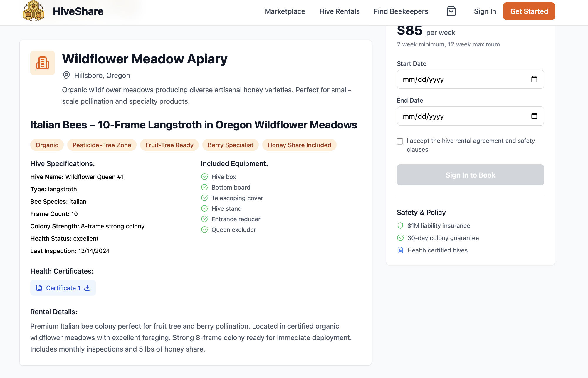Click the apiary building icon
Image resolution: width=588 pixels, height=378 pixels.
click(x=43, y=63)
